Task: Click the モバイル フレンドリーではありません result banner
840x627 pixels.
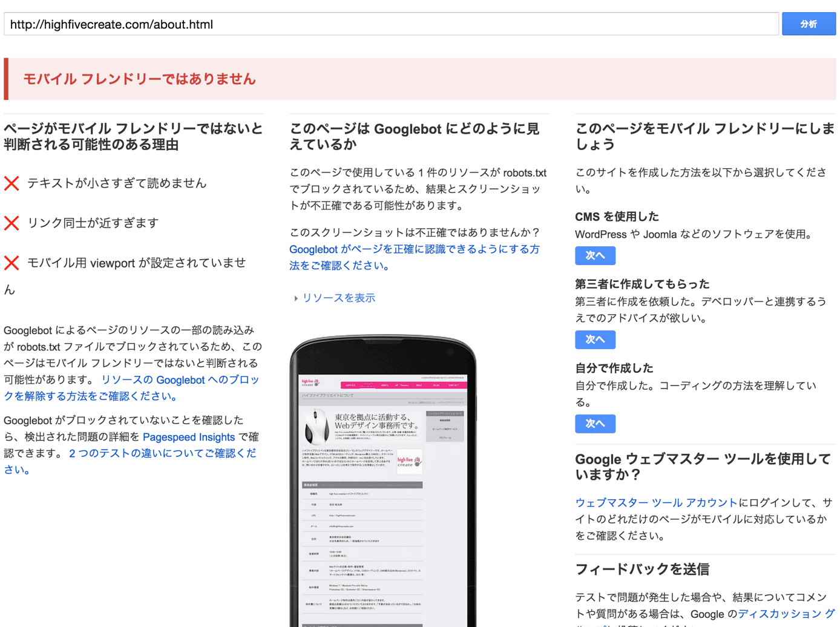Action: coord(420,79)
